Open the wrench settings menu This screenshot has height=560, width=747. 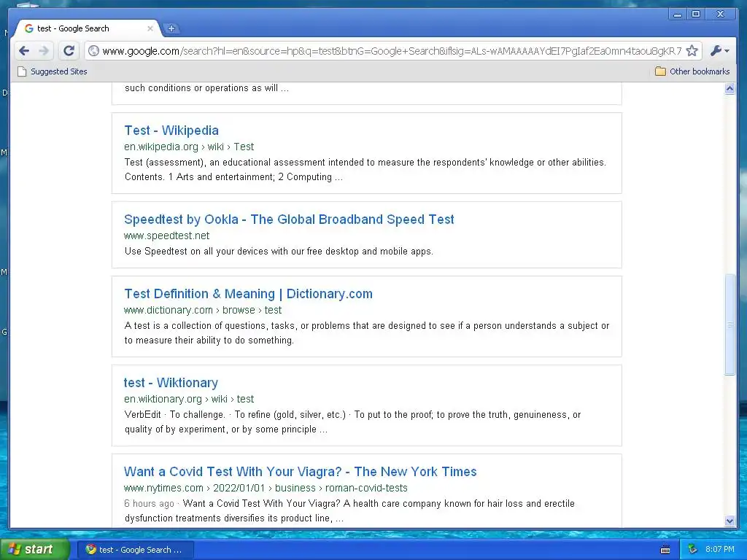[719, 50]
